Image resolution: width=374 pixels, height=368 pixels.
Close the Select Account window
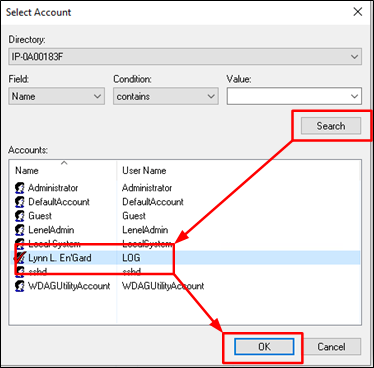(358, 12)
